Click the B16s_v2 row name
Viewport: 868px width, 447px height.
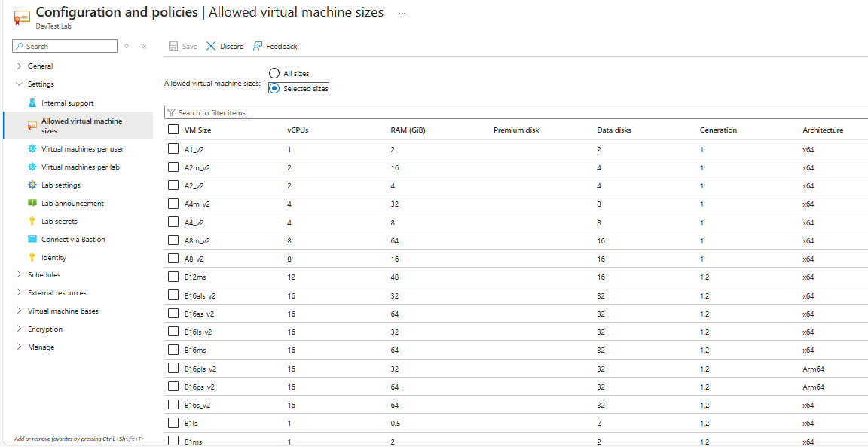pos(197,405)
